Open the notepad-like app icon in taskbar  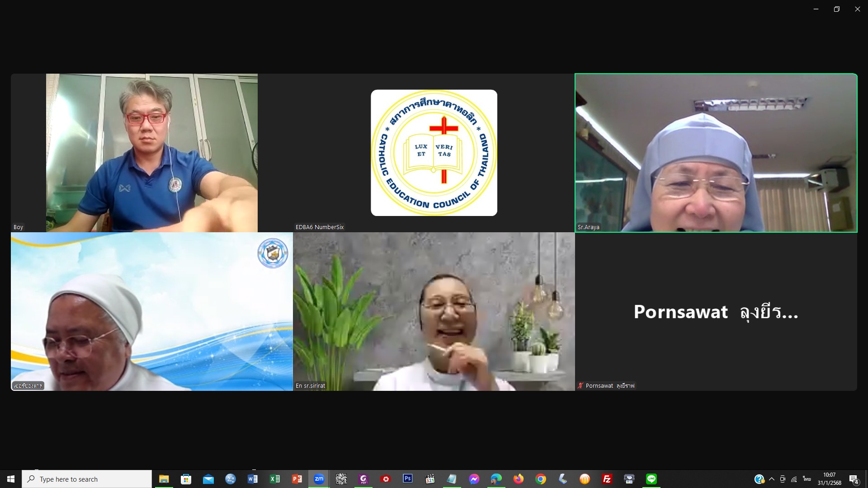click(452, 479)
